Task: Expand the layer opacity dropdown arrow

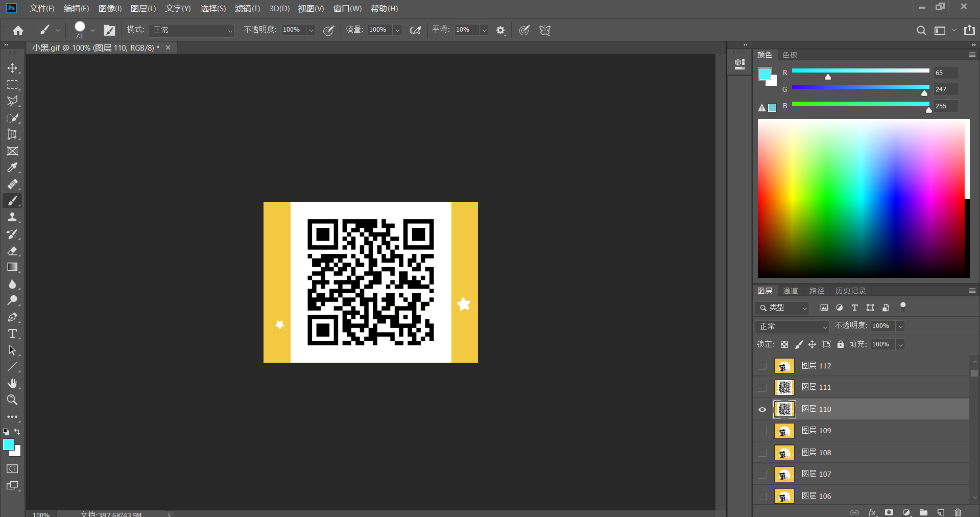Action: click(x=901, y=326)
